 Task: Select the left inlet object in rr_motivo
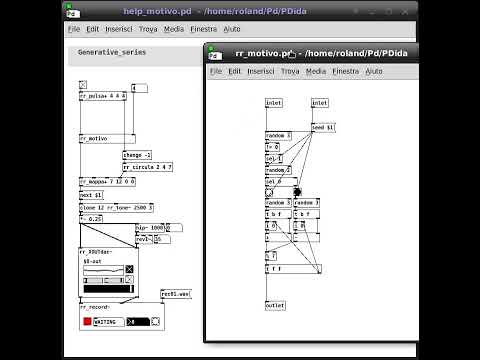[x=274, y=103]
